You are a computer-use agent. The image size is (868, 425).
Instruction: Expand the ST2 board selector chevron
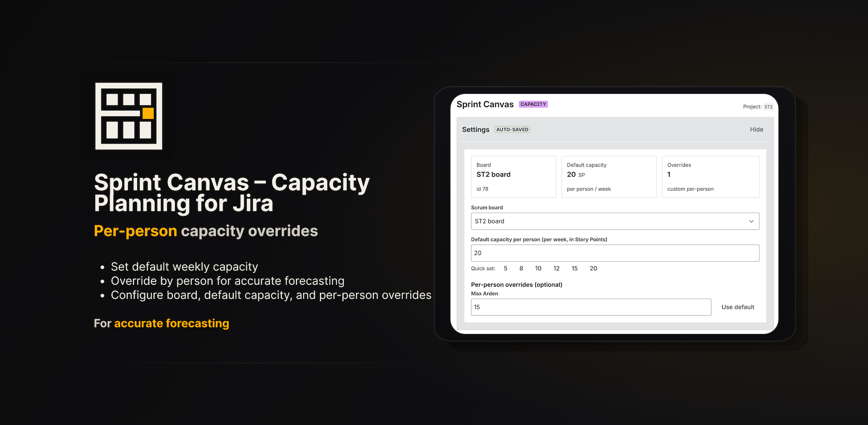point(751,221)
